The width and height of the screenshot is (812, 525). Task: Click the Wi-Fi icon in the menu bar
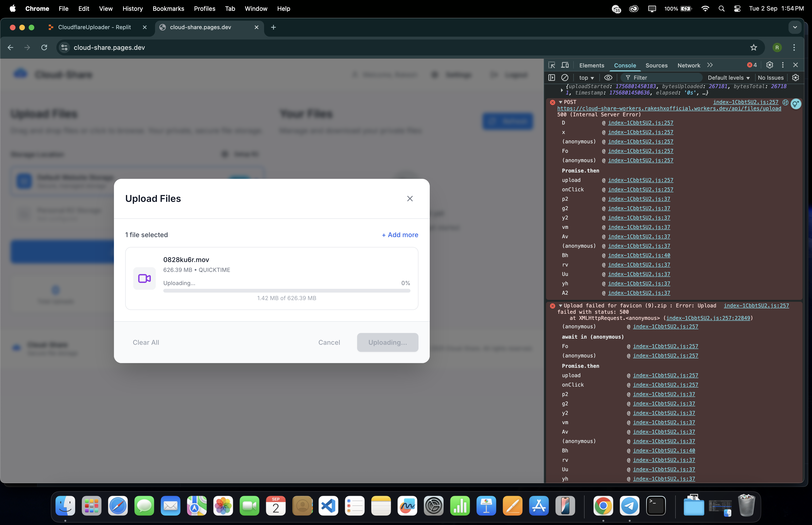[705, 8]
